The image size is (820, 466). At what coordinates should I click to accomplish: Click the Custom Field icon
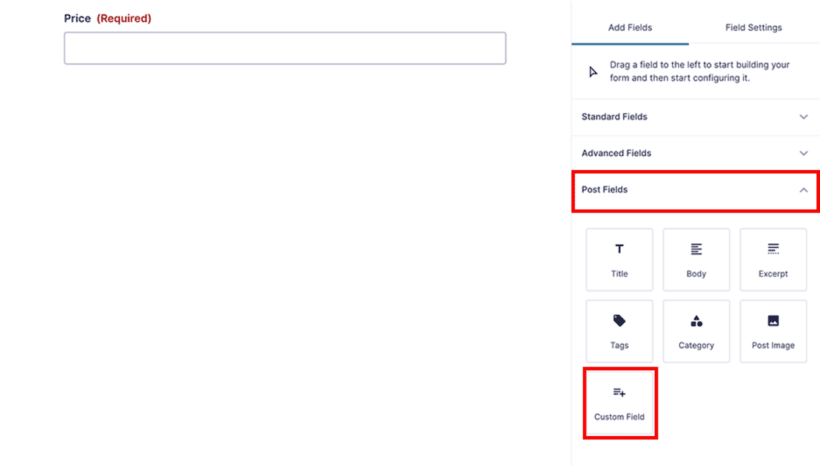tap(619, 393)
